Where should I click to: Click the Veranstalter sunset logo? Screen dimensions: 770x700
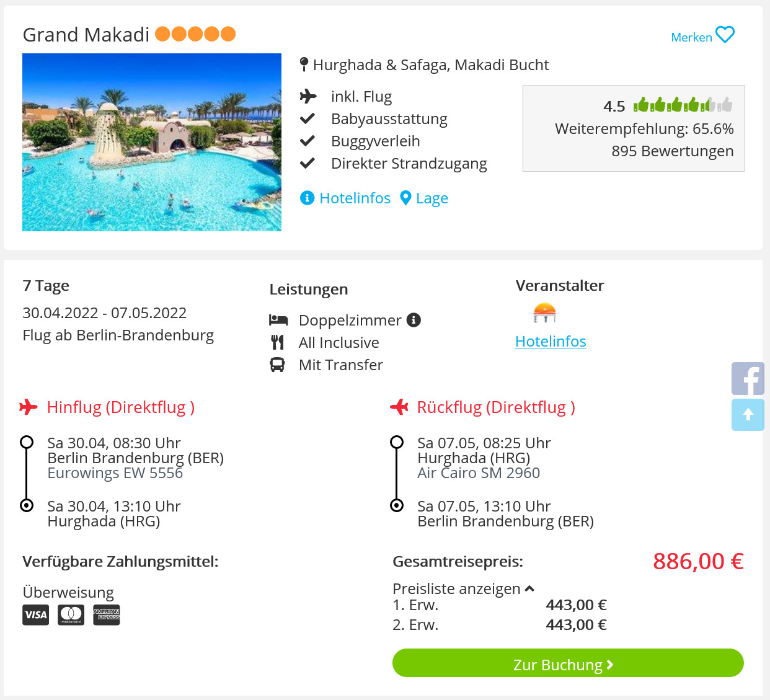click(x=544, y=312)
